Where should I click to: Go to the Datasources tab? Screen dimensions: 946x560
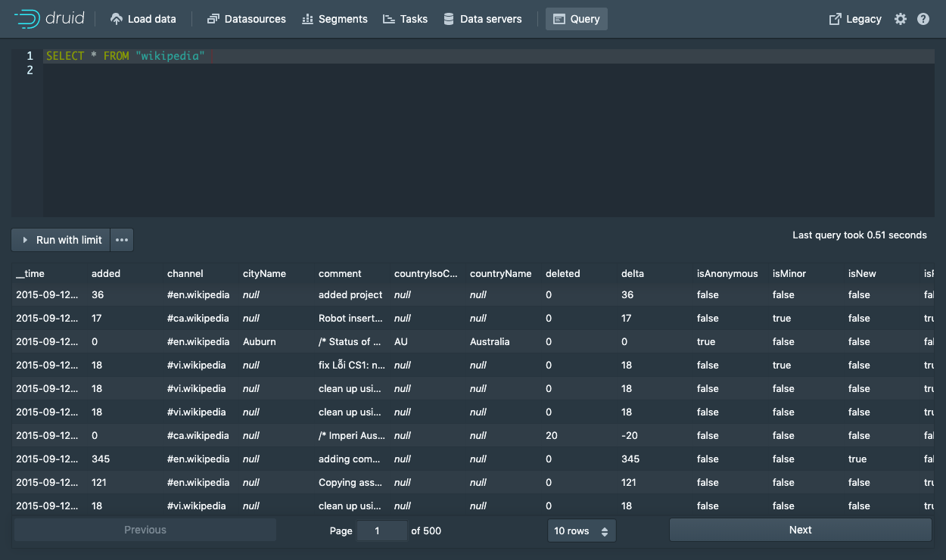click(246, 19)
